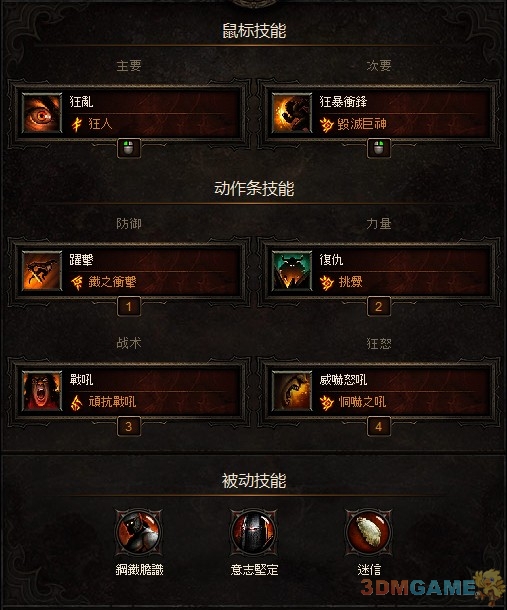
Task: Select the 威嚇怒吼 threatening shout icon
Action: (x=292, y=391)
